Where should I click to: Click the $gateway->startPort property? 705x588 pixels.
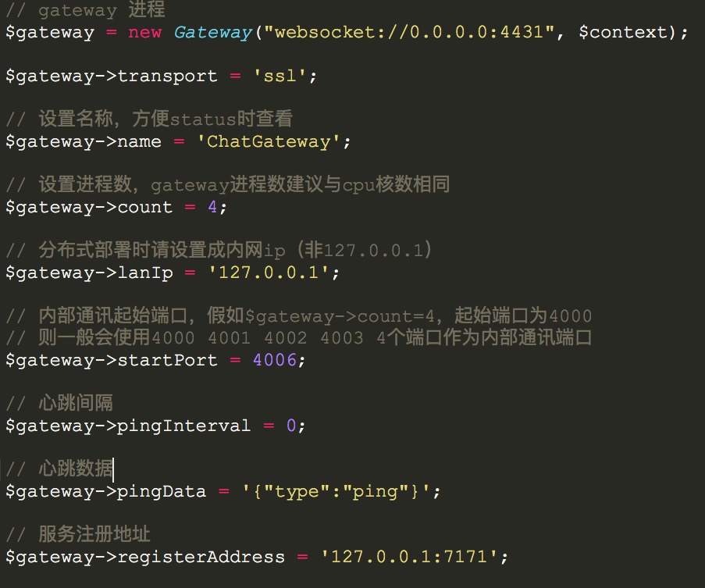point(112,360)
